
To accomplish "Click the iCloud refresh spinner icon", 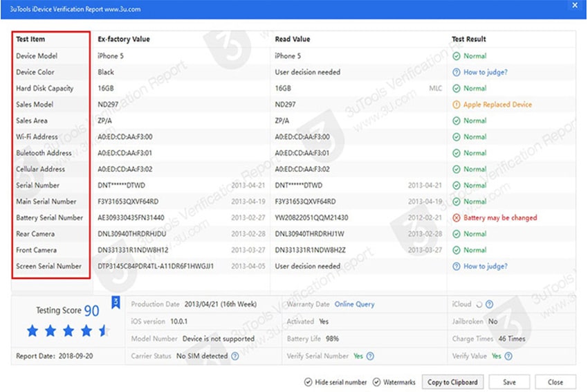I will coord(479,305).
